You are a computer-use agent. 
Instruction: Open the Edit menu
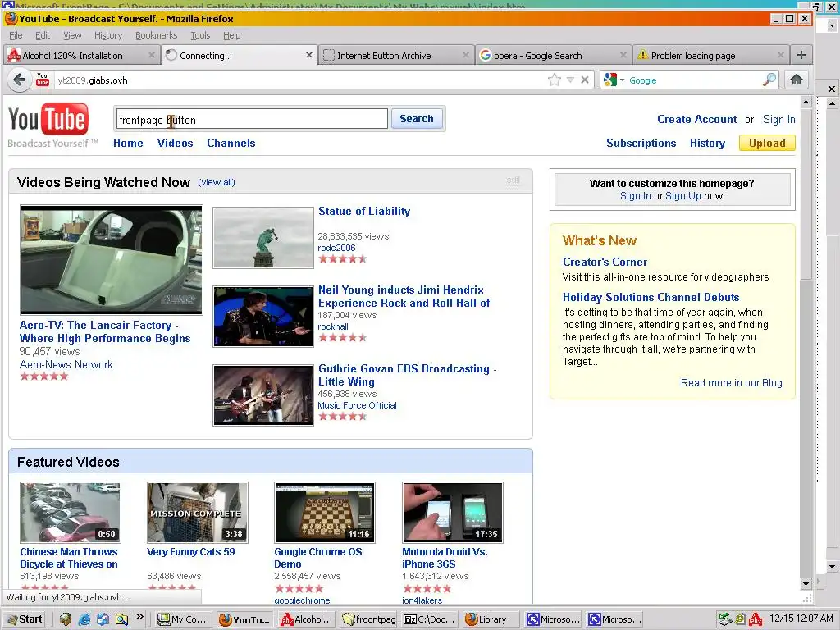(43, 35)
